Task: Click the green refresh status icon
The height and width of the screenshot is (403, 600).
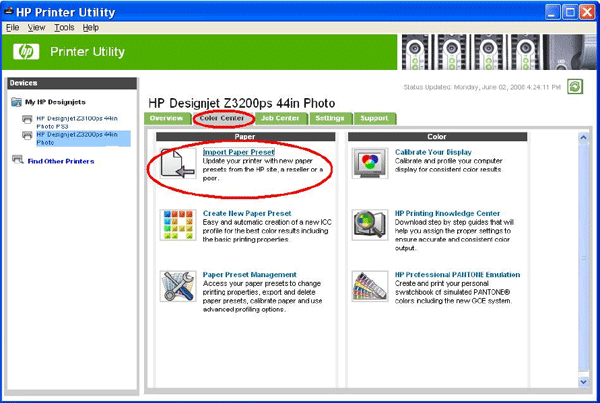Action: (x=575, y=86)
